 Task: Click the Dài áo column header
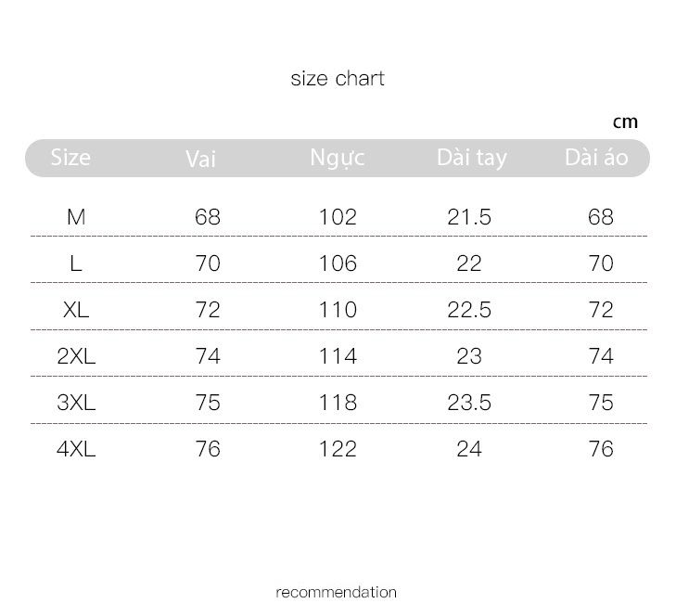click(x=596, y=157)
